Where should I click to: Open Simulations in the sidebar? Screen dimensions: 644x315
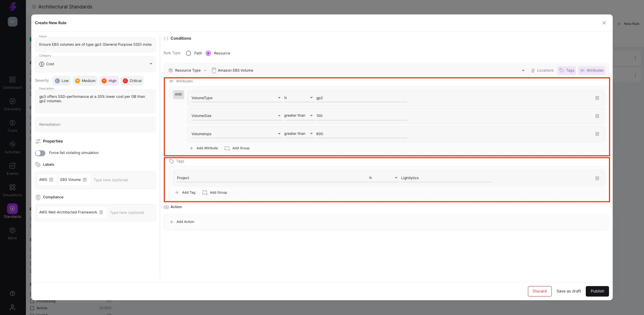click(x=12, y=190)
